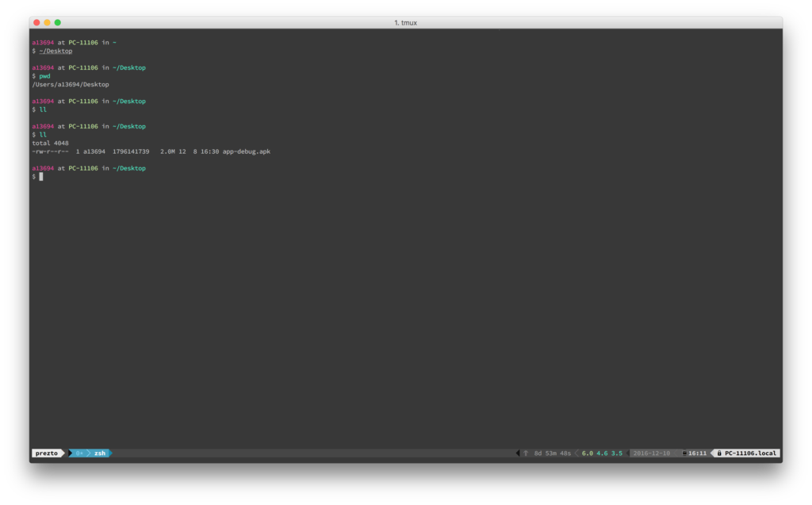Screen dimensions: 812x505
Task: Click the load average "6.0" value
Action: click(588, 453)
